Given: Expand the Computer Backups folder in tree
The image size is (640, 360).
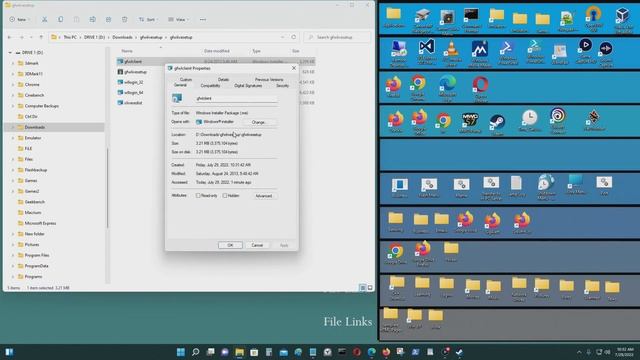Looking at the screenshot, I should (x=13, y=106).
